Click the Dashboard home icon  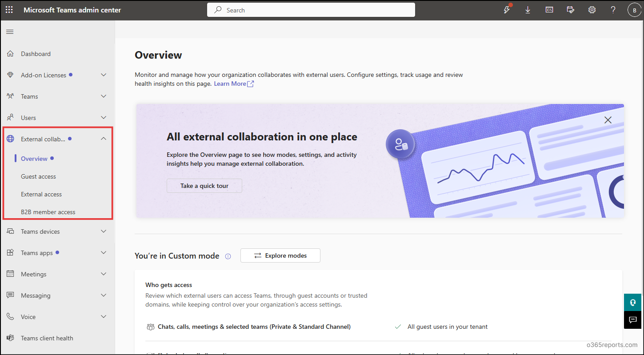point(11,54)
